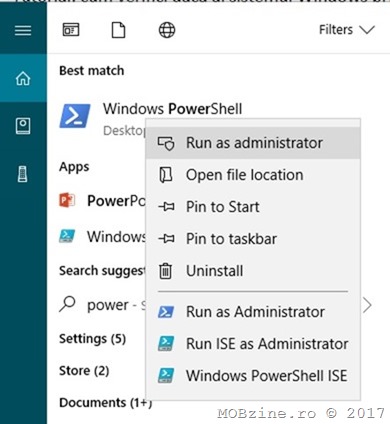
Task: Click the Best match heading
Action: click(x=91, y=71)
